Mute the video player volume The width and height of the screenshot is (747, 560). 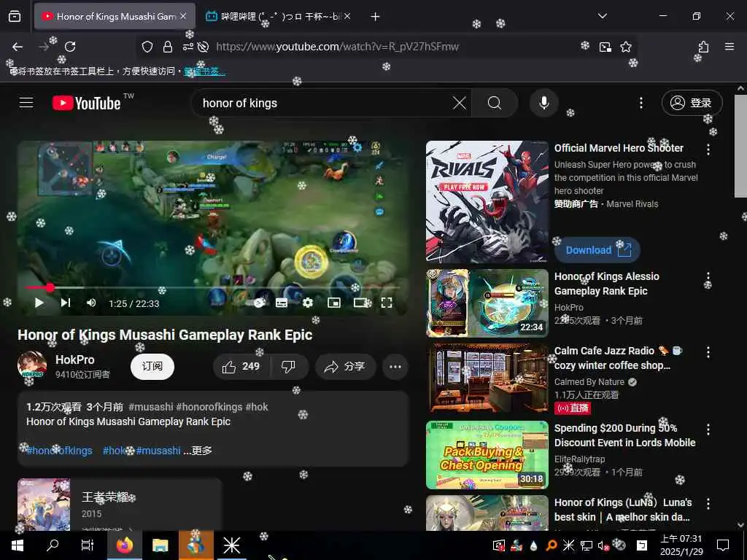[91, 303]
